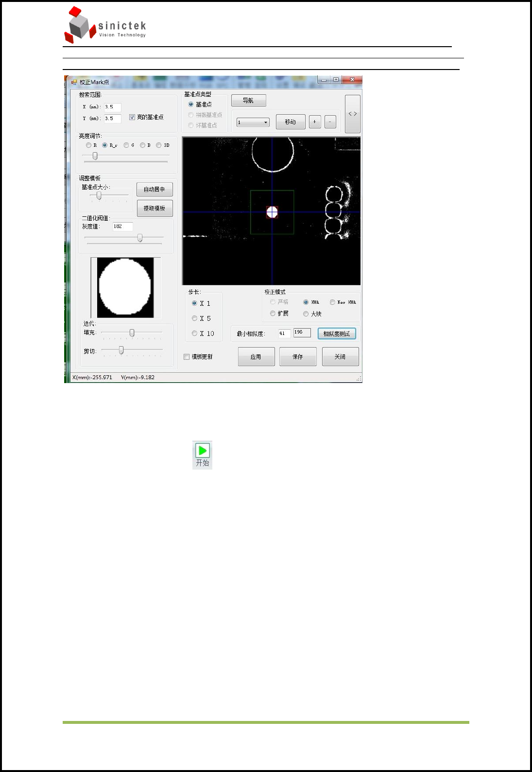Click the 移动 move button

(291, 122)
